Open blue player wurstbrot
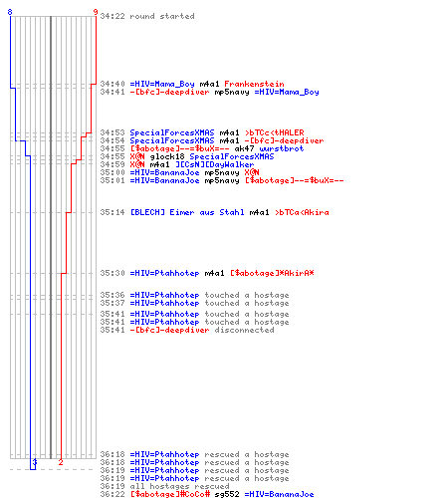This screenshot has width=448, height=498. [282, 148]
